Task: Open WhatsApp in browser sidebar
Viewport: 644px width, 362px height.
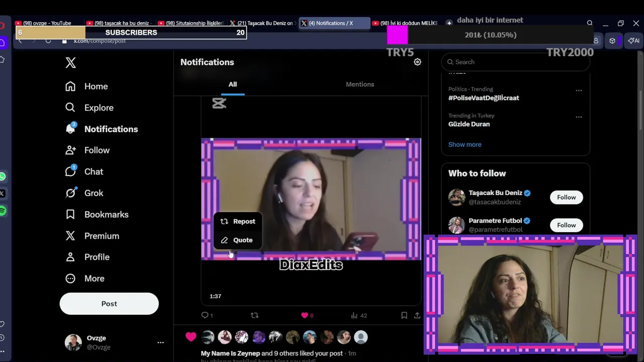Action: (x=3, y=176)
